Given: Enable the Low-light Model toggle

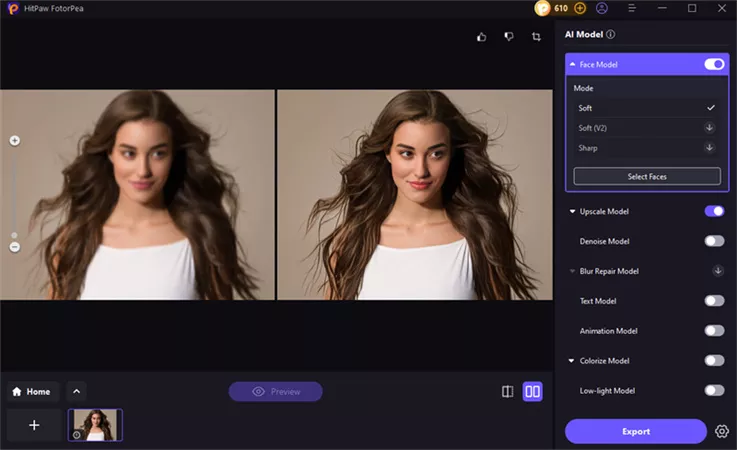Looking at the screenshot, I should coord(714,390).
